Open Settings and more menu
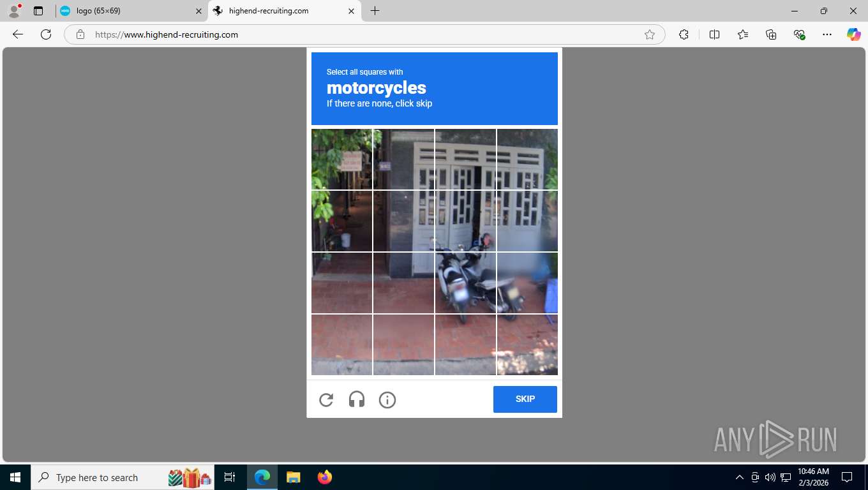The width and height of the screenshot is (868, 490). point(827,34)
